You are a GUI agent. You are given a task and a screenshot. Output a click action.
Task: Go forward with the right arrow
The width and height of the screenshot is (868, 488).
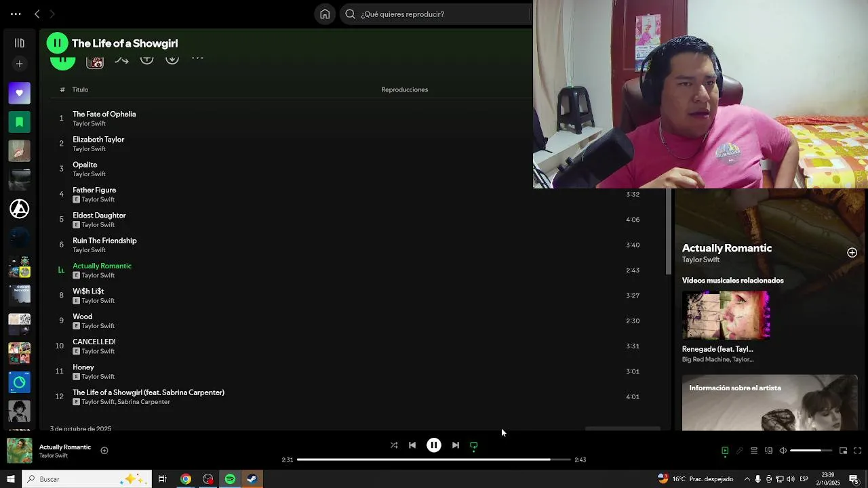(x=52, y=14)
